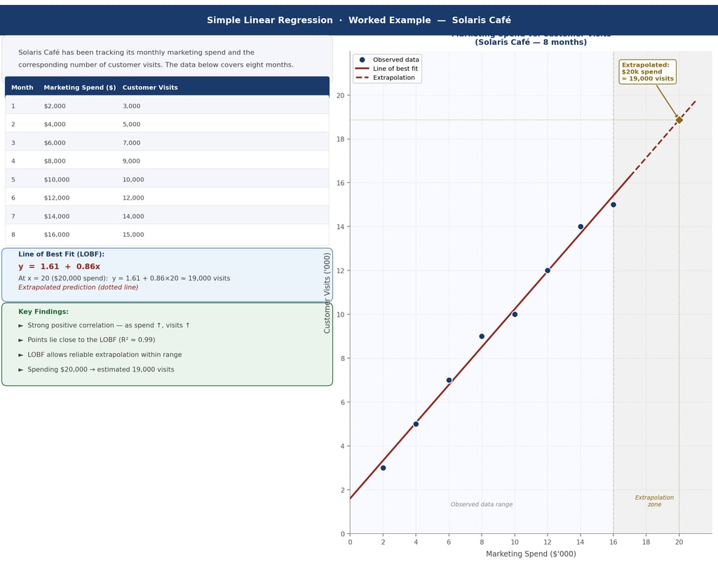Select the $8,000 spend cell

(x=55, y=161)
